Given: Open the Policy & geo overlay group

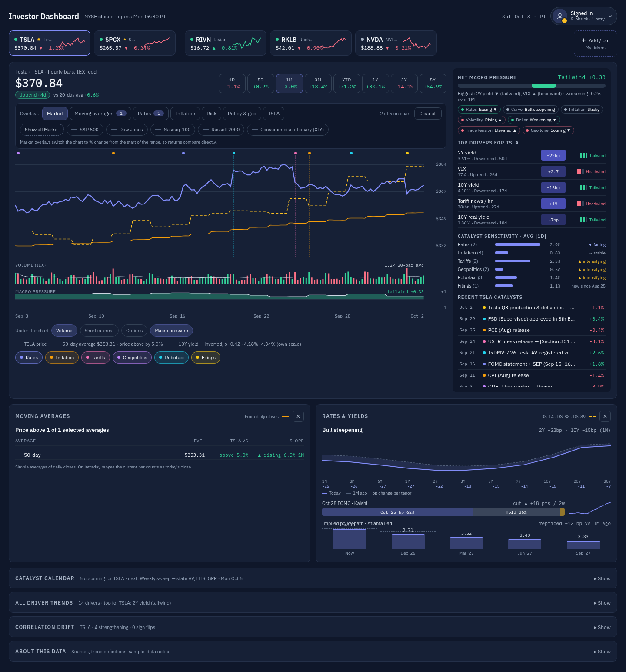Looking at the screenshot, I should tap(242, 114).
